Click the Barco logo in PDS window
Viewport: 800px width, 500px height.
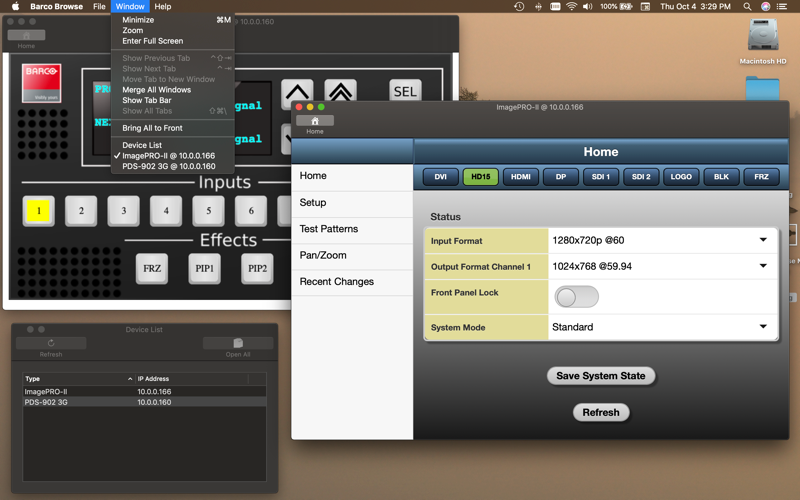click(x=41, y=83)
